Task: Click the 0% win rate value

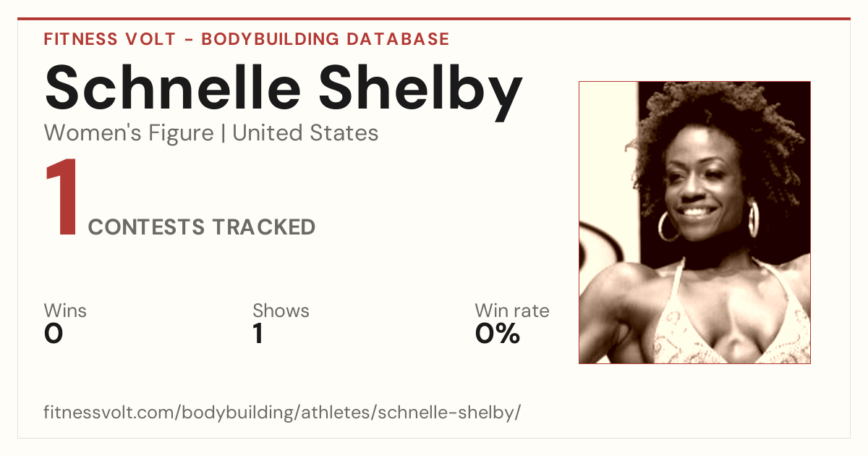Action: 498,334
